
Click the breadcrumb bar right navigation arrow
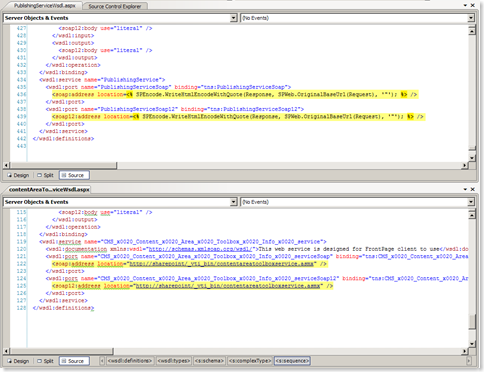tap(469, 361)
